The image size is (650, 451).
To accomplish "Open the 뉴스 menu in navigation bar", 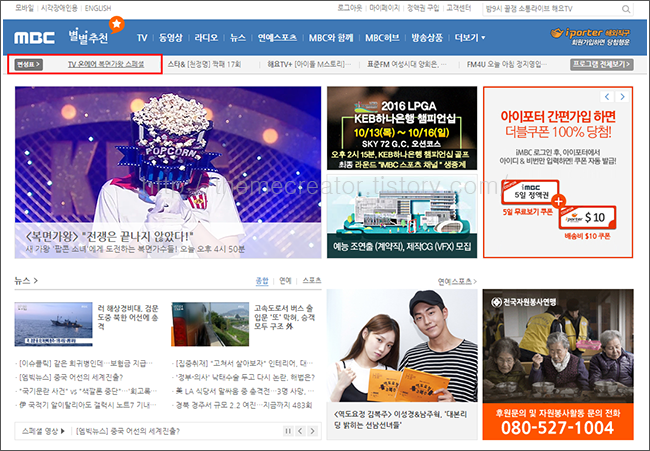I will click(x=238, y=38).
